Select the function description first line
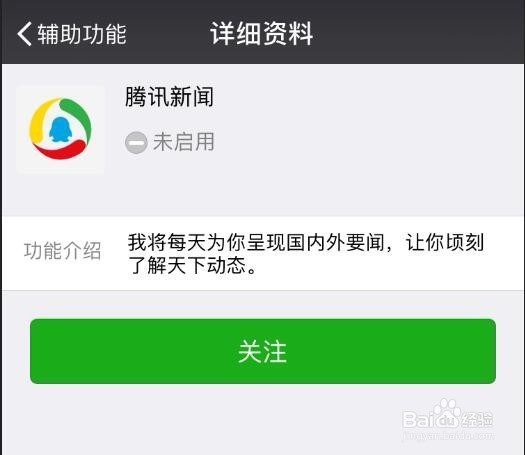525x455 pixels. pos(306,242)
